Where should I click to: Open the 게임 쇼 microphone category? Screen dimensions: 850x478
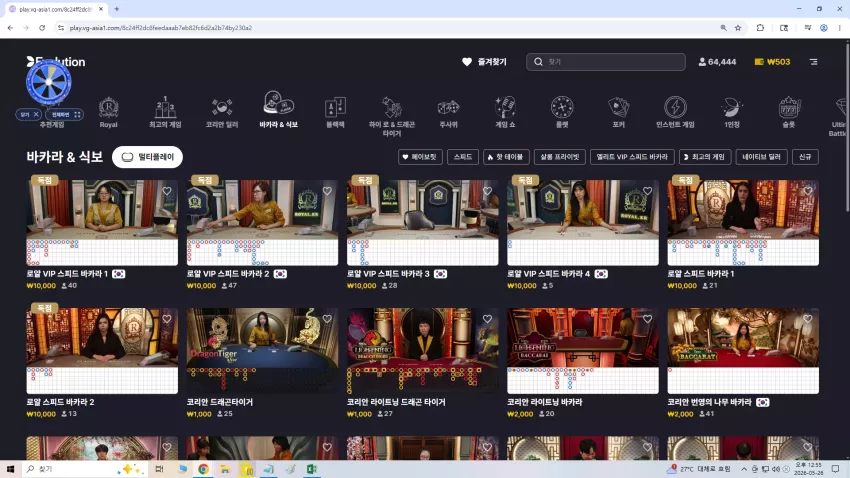pyautogui.click(x=505, y=112)
